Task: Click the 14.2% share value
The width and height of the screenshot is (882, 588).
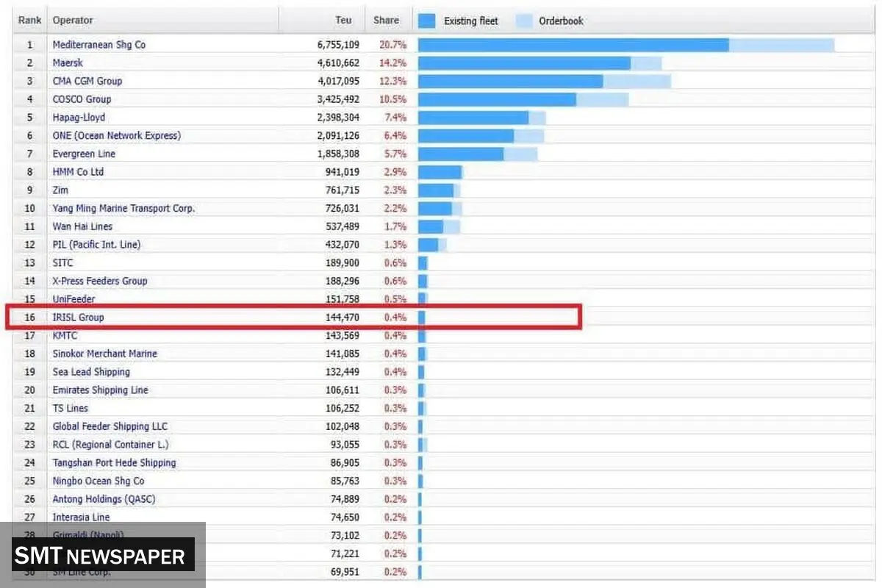Action: pyautogui.click(x=393, y=63)
